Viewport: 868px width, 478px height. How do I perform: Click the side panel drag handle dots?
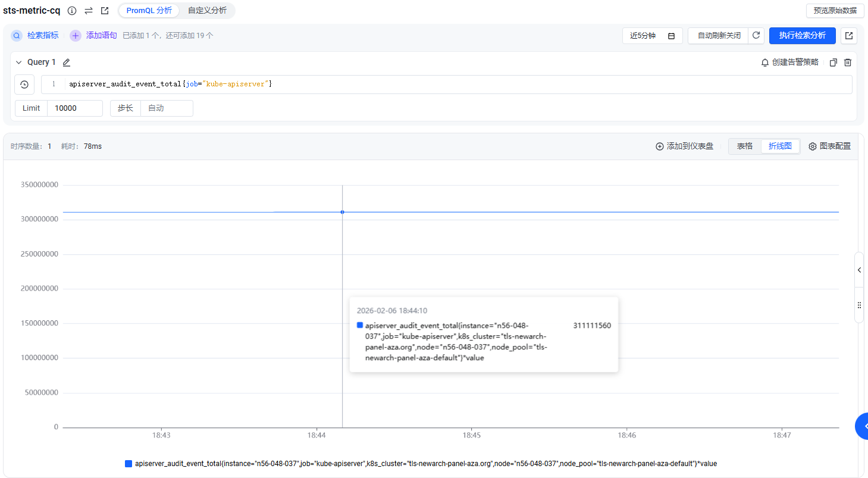pos(859,305)
